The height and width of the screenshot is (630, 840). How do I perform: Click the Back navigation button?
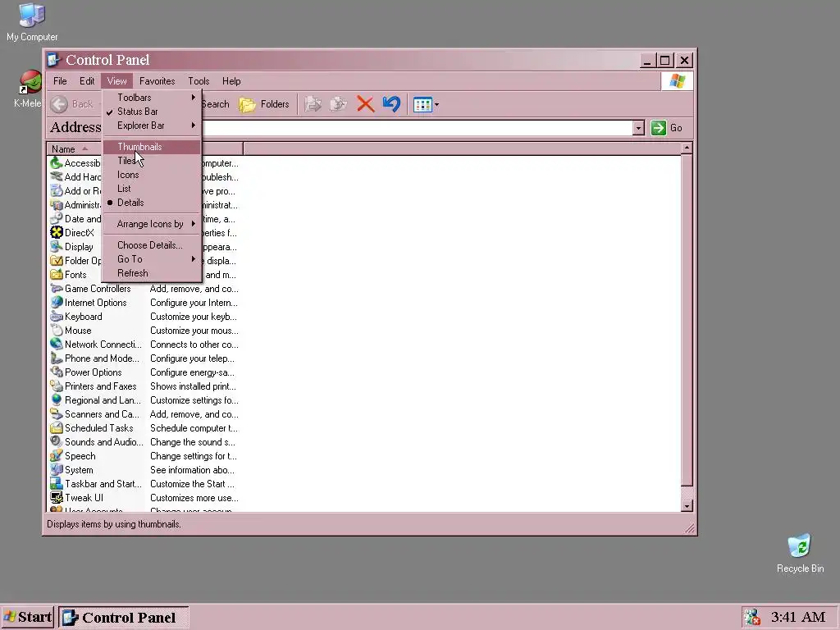coord(71,104)
